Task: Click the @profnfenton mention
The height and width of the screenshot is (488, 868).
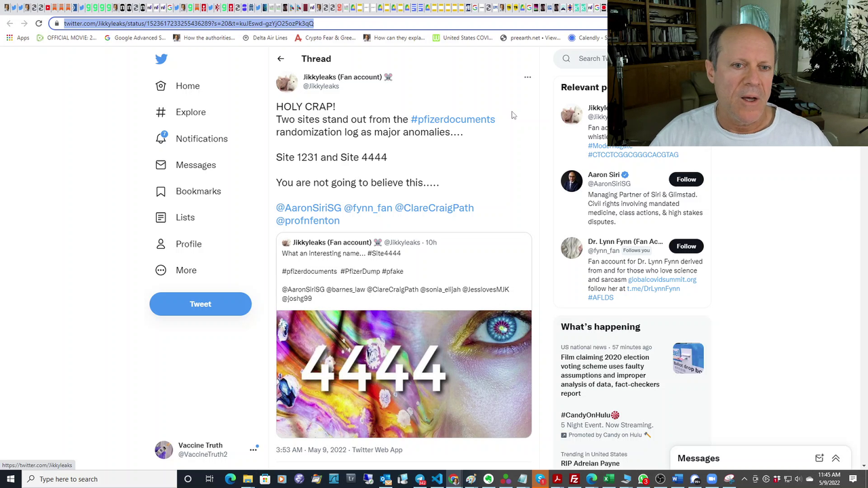Action: coord(308,221)
